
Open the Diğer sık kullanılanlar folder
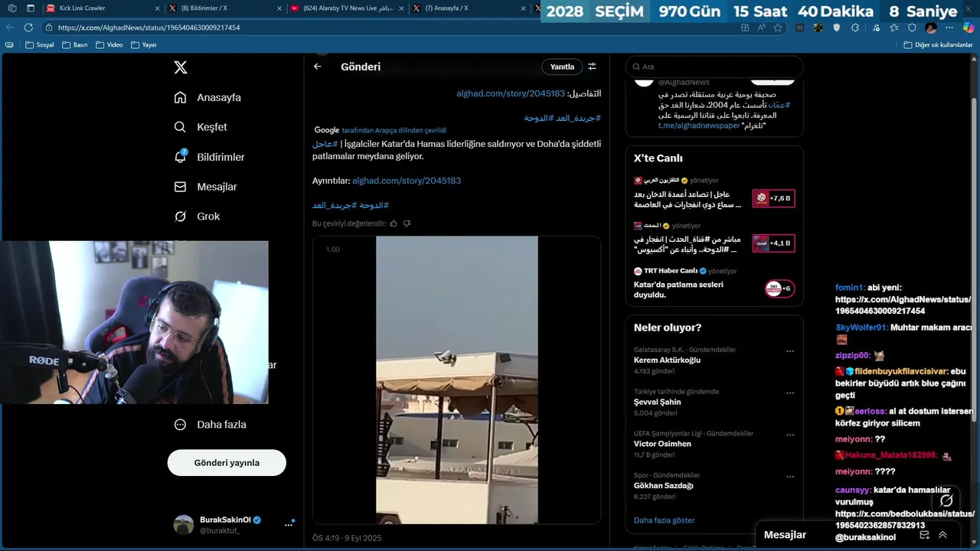click(x=938, y=45)
